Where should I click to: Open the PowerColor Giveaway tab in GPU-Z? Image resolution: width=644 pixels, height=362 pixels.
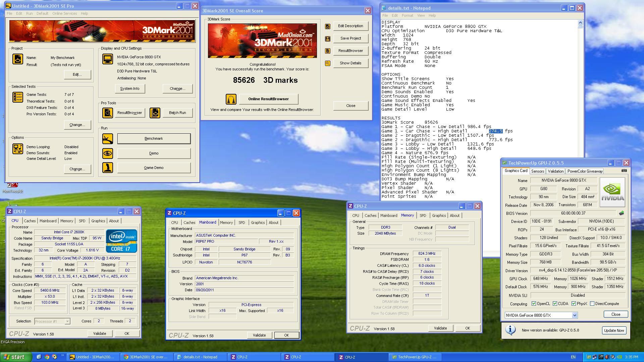tap(585, 171)
